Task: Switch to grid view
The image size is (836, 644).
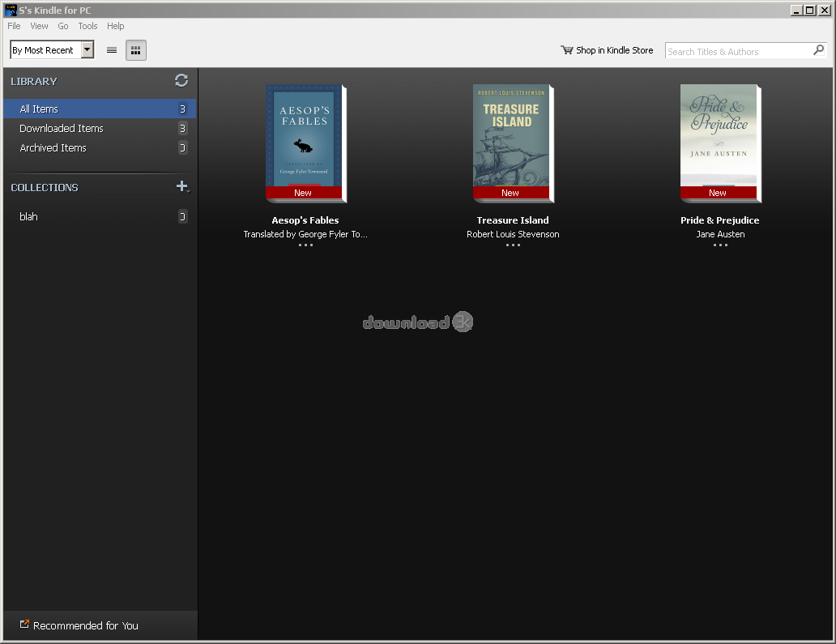Action: [136, 50]
